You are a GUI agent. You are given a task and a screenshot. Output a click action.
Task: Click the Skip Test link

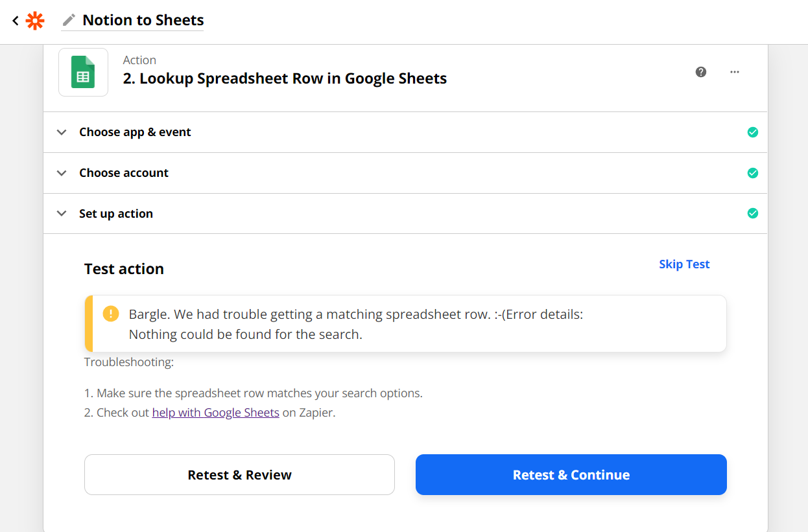(x=684, y=264)
